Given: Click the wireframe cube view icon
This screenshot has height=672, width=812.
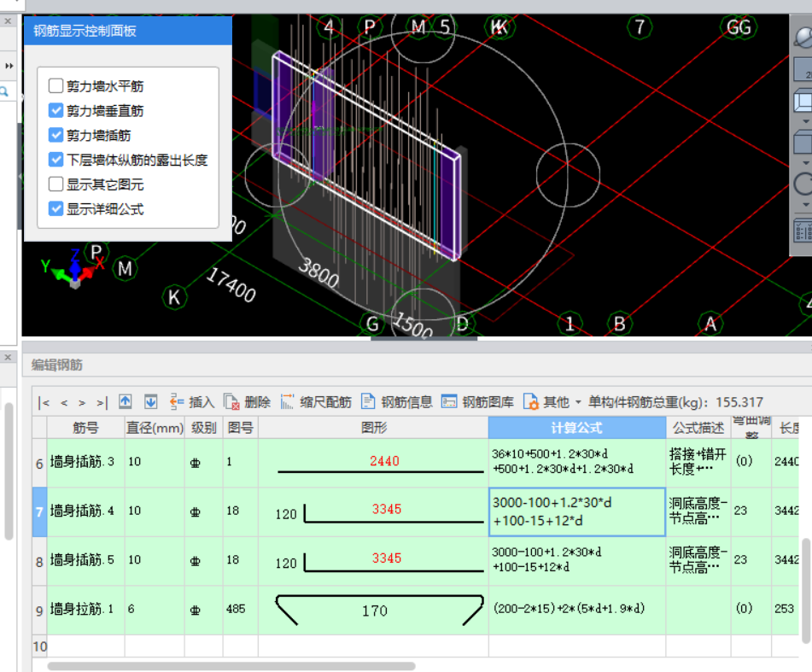Looking at the screenshot, I should tap(803, 101).
